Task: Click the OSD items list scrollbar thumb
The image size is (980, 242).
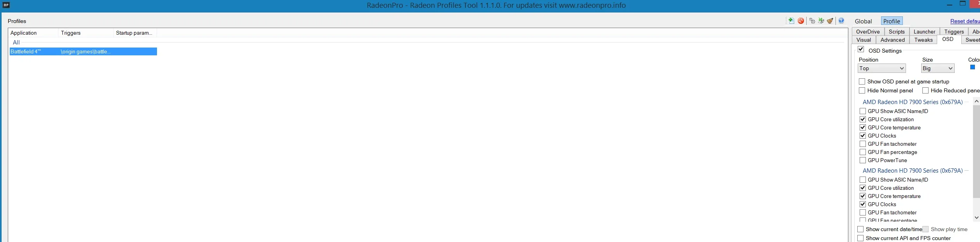Action: tap(976, 151)
